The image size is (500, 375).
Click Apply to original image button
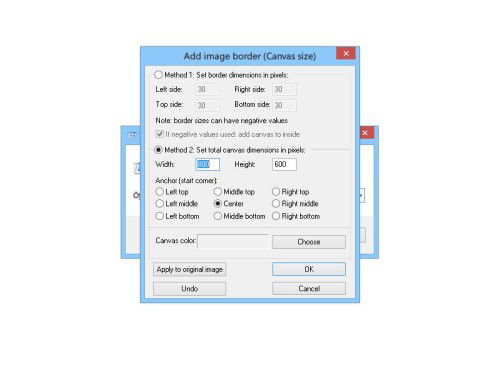point(190,269)
